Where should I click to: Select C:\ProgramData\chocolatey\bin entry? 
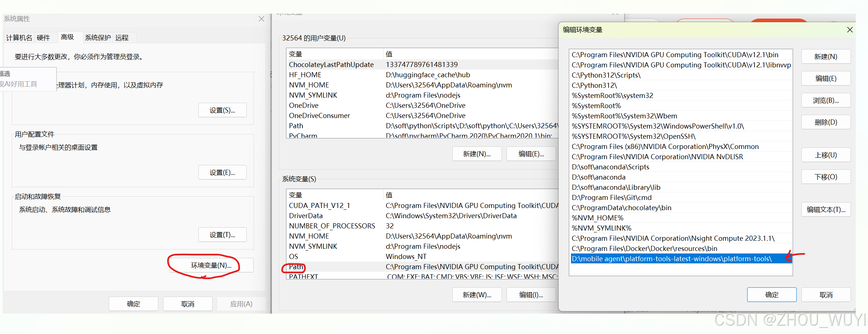coord(681,208)
